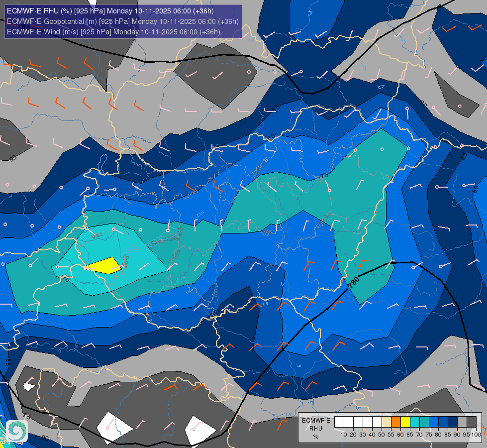Pick the light gray 90–95 legend swatch
The height and width of the screenshot is (448, 487).
pyautogui.click(x=462, y=422)
